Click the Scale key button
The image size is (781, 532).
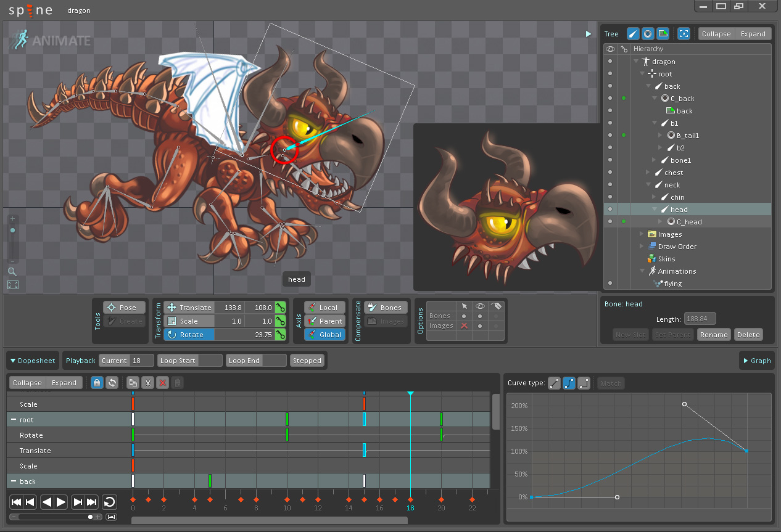coord(281,321)
